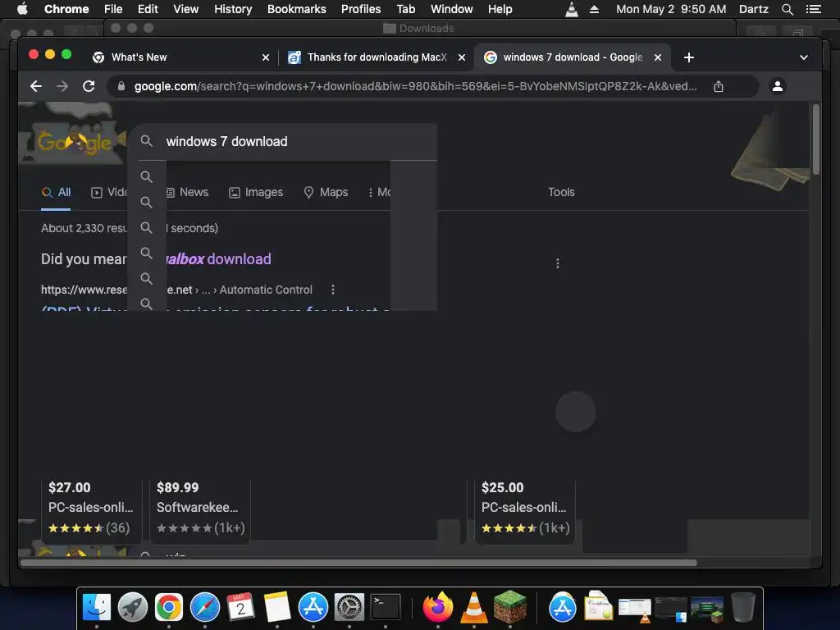Open the History menu
The width and height of the screenshot is (840, 630).
pos(233,9)
